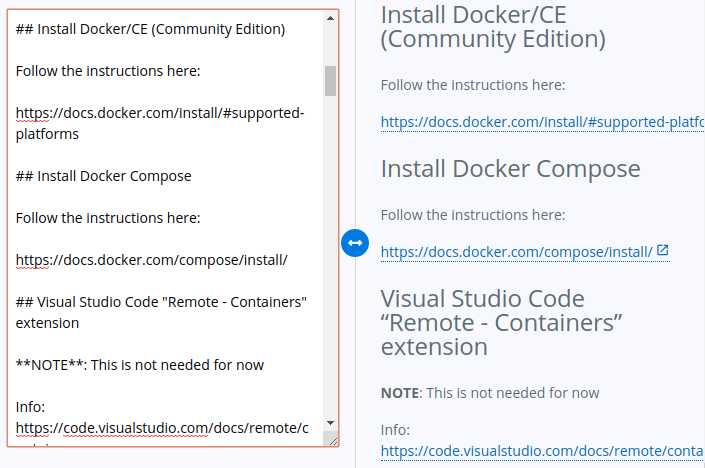The width and height of the screenshot is (705, 468).
Task: Open the docs.docker.com/install link in the preview
Action: (542, 122)
